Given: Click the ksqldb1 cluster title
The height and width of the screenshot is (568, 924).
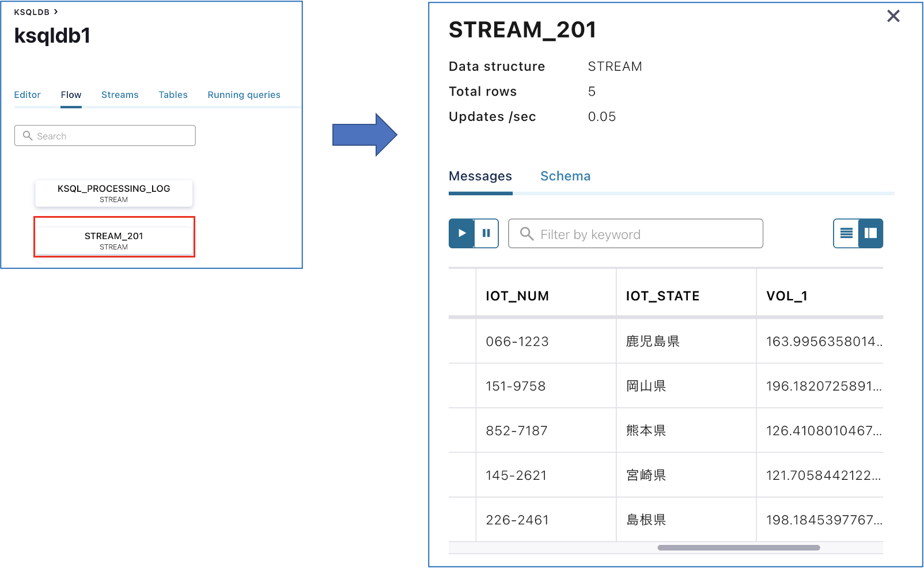Looking at the screenshot, I should pyautogui.click(x=52, y=36).
